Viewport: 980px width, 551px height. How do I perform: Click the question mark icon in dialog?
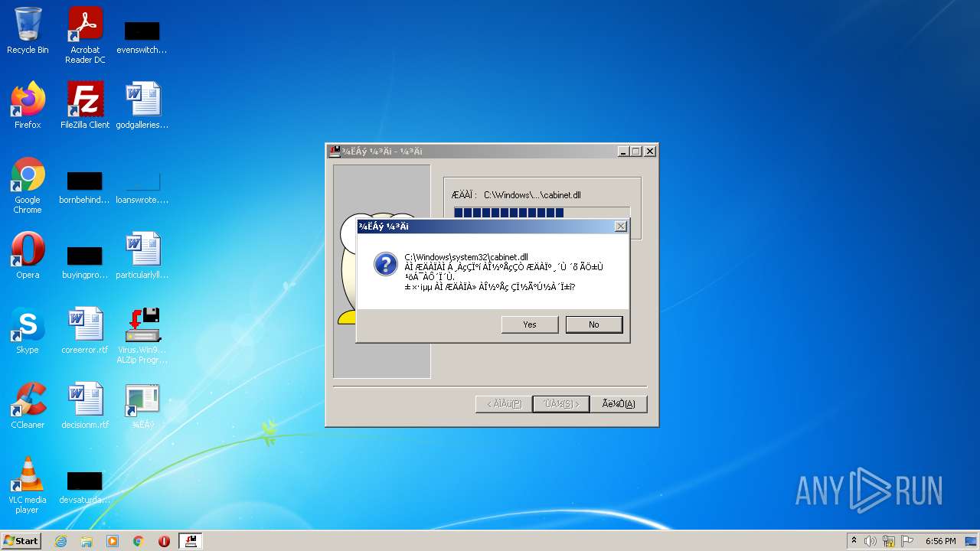pos(385,265)
